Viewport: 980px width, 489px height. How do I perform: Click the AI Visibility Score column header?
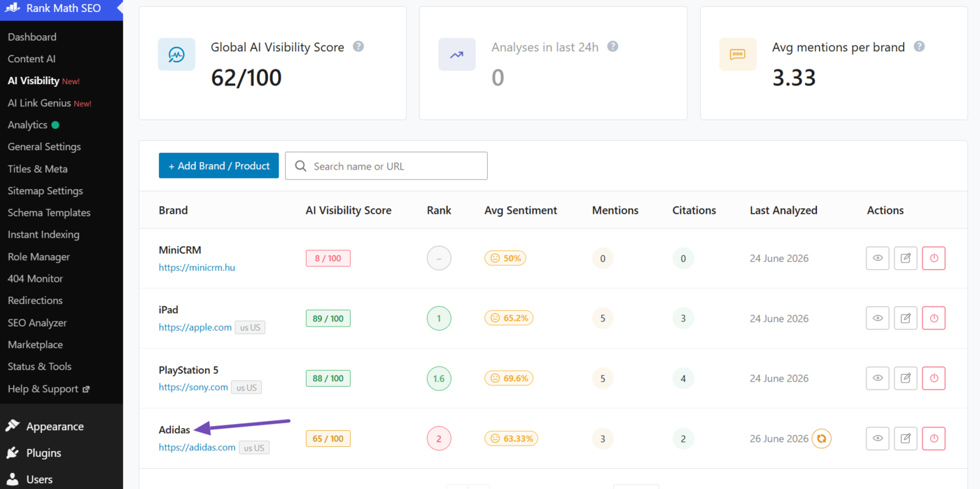349,210
